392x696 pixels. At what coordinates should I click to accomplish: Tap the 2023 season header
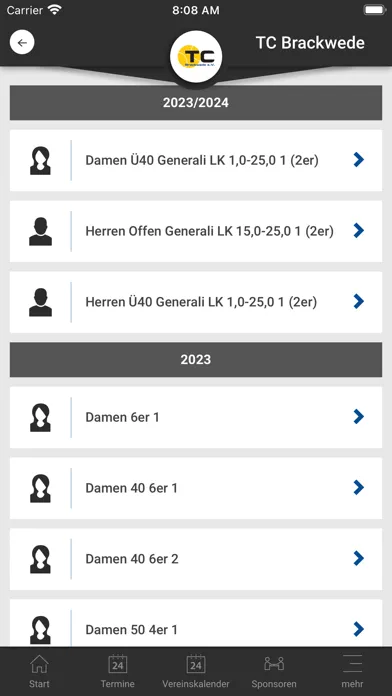tap(196, 360)
